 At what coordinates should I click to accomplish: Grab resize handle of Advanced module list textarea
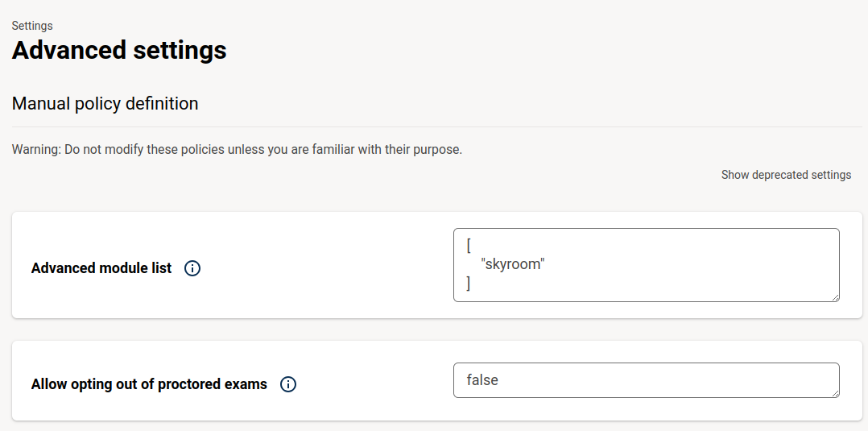tap(835, 297)
